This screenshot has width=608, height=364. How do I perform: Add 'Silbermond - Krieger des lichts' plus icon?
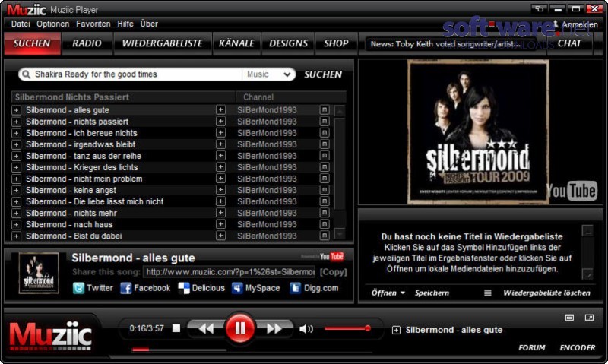pyautogui.click(x=16, y=167)
